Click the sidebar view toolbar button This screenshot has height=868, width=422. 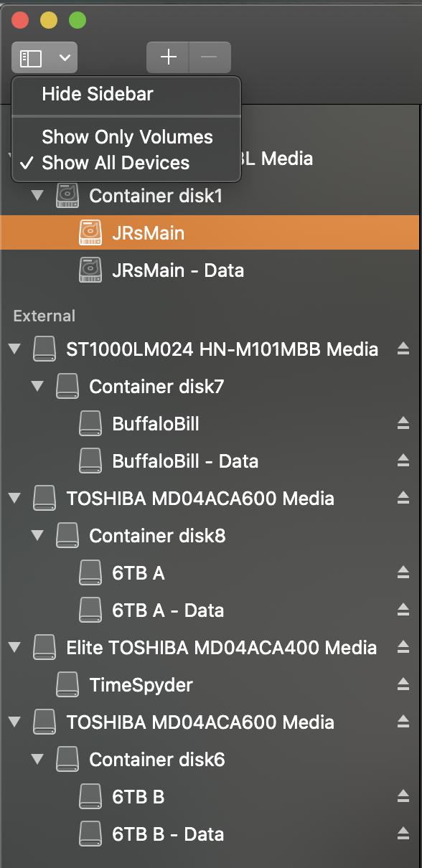point(44,57)
